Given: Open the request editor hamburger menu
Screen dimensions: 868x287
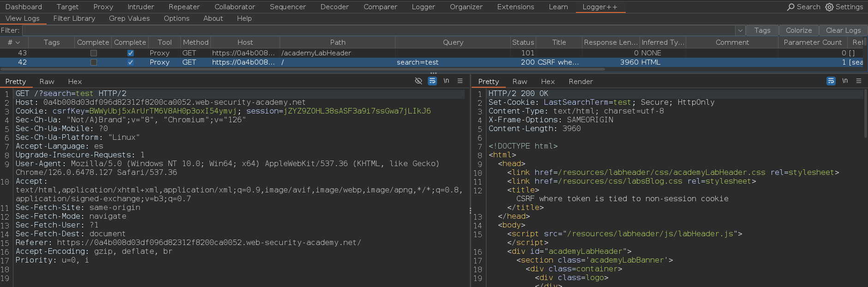Looking at the screenshot, I should pos(460,81).
